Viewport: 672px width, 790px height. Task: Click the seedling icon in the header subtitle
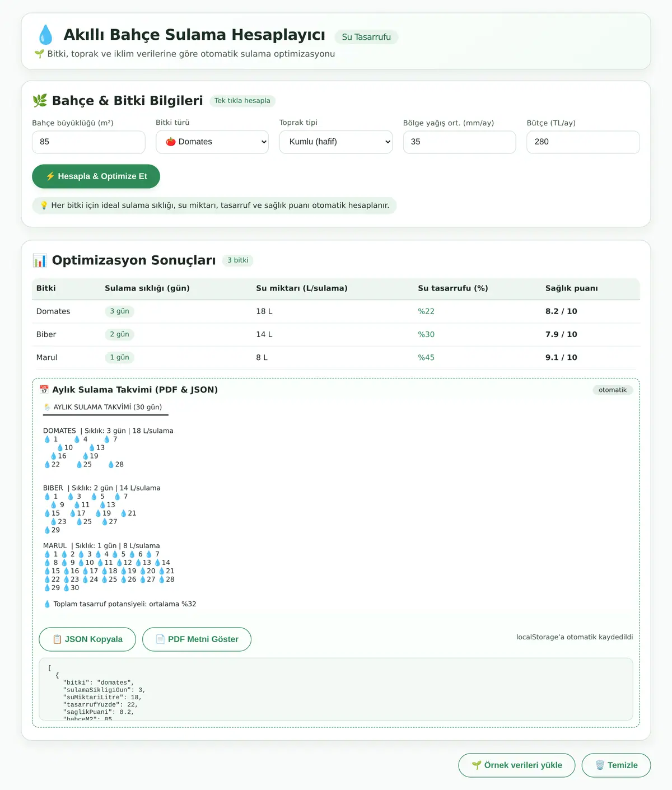(x=39, y=54)
